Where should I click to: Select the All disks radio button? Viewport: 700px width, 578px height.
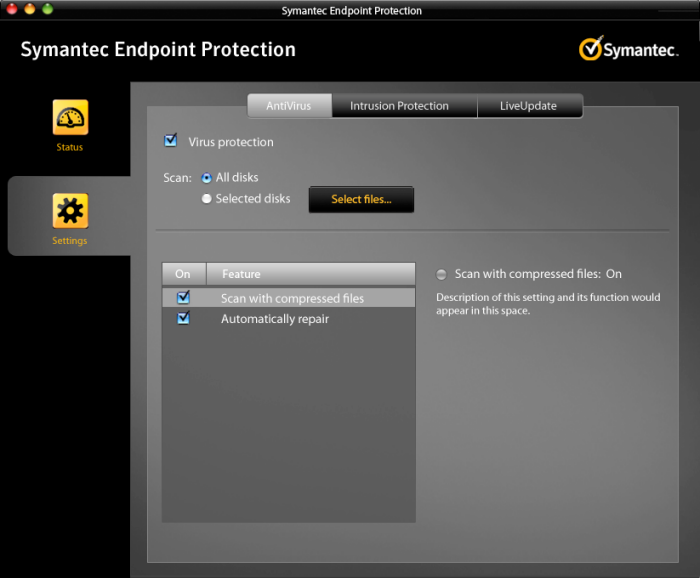coord(206,178)
